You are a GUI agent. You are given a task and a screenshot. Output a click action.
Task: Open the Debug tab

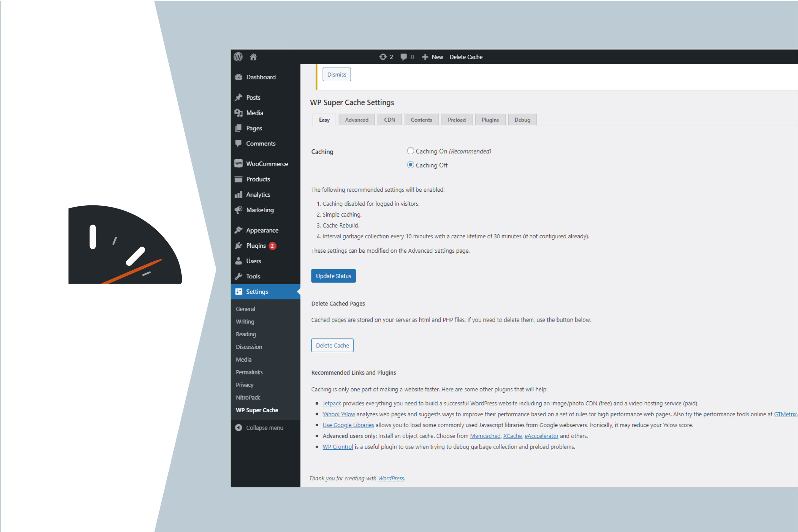[x=522, y=120]
